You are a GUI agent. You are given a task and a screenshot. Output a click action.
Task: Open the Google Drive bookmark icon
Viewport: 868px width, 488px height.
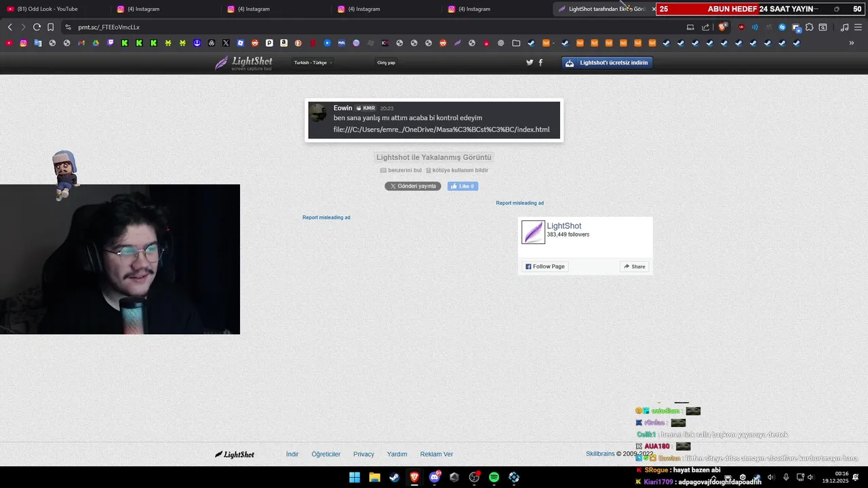coord(96,43)
